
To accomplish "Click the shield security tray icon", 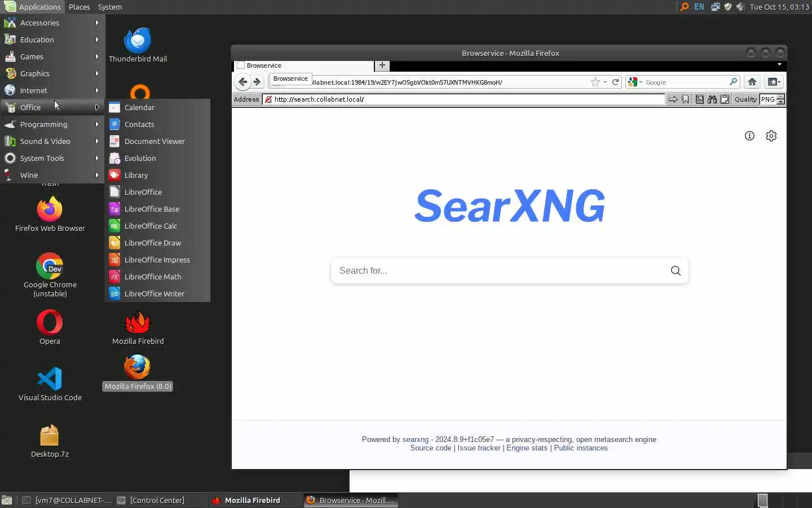I will point(727,7).
